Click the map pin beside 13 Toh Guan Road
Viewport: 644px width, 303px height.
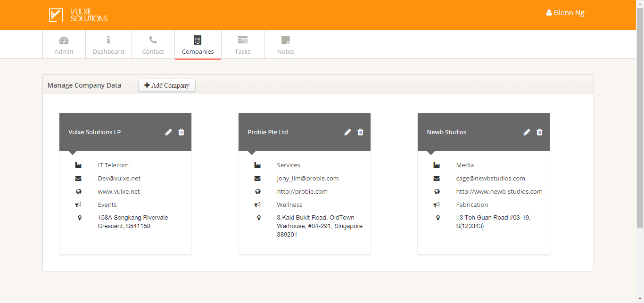(x=438, y=218)
